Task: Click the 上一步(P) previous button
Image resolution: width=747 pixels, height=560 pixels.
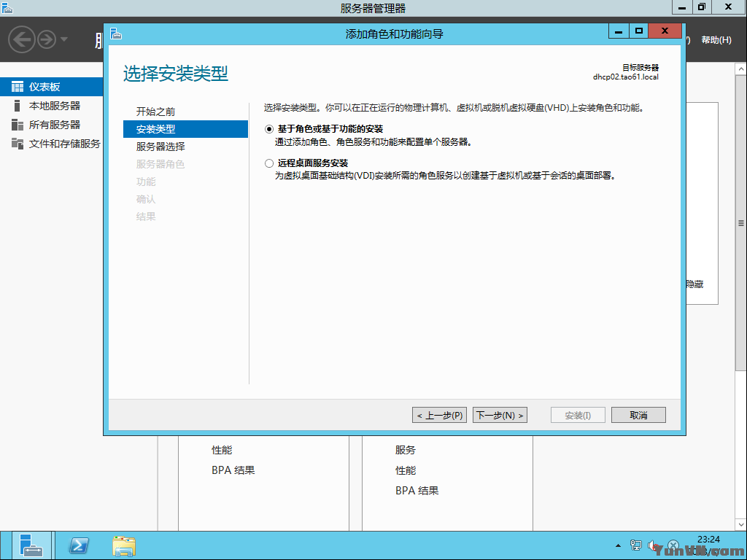Action: click(x=439, y=415)
